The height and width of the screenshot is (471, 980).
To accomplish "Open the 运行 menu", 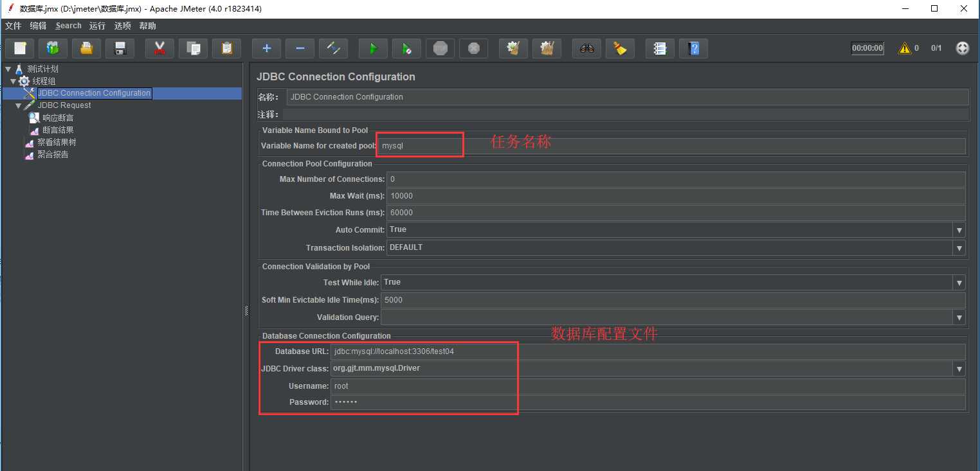I will pos(97,26).
